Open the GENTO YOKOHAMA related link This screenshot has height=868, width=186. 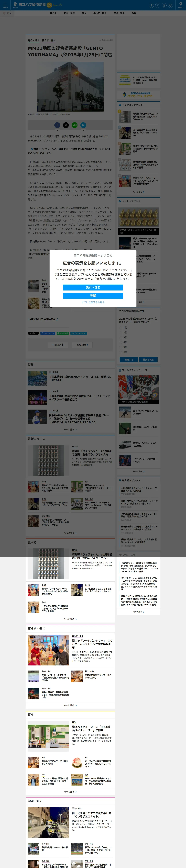coord(43,319)
